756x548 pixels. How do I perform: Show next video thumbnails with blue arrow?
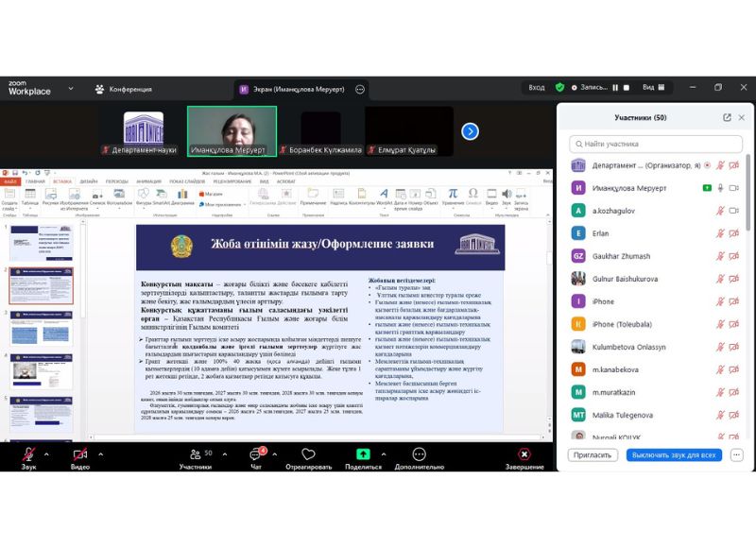coord(470,131)
